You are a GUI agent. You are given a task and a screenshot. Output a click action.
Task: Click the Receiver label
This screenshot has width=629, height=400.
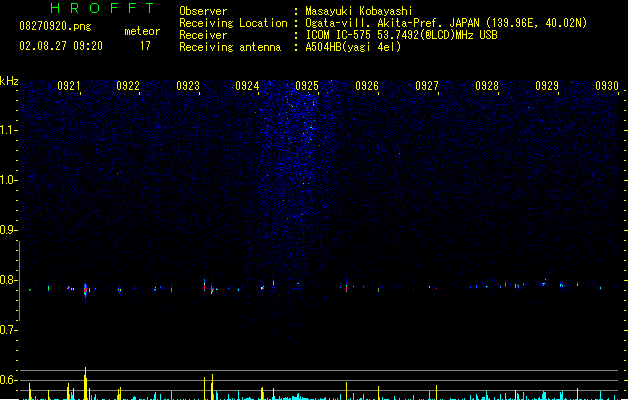click(x=203, y=35)
